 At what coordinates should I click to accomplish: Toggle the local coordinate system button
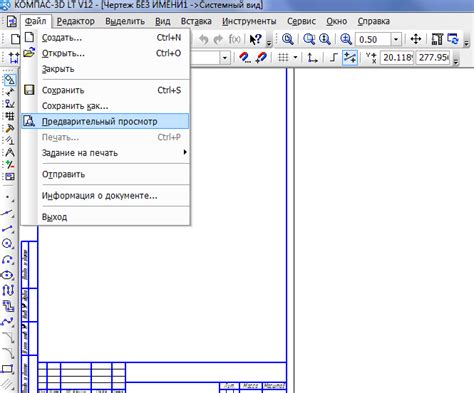312,58
